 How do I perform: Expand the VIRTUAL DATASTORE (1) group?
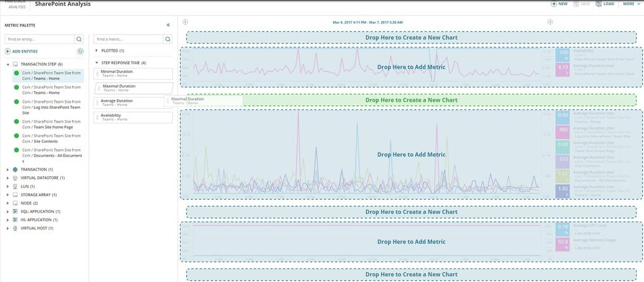(8, 178)
